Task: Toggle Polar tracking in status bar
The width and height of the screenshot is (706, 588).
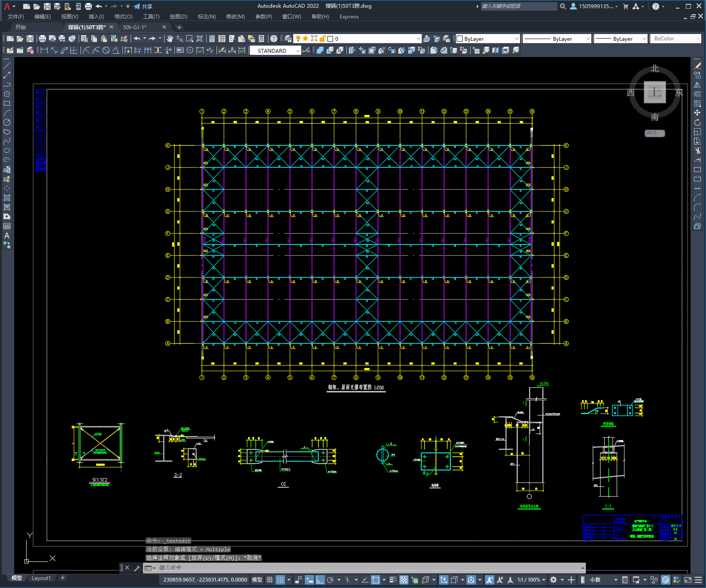Action: pos(330,580)
